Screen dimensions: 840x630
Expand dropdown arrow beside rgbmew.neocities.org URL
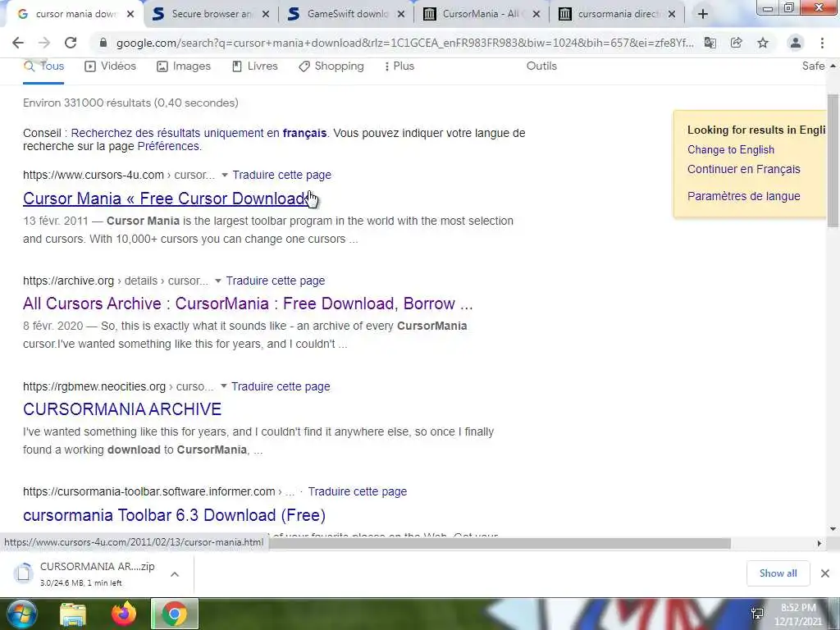click(223, 386)
